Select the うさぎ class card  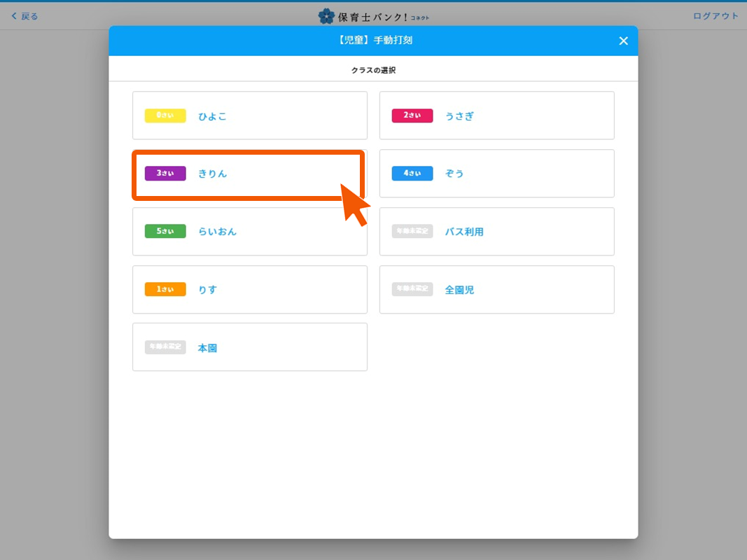click(496, 115)
